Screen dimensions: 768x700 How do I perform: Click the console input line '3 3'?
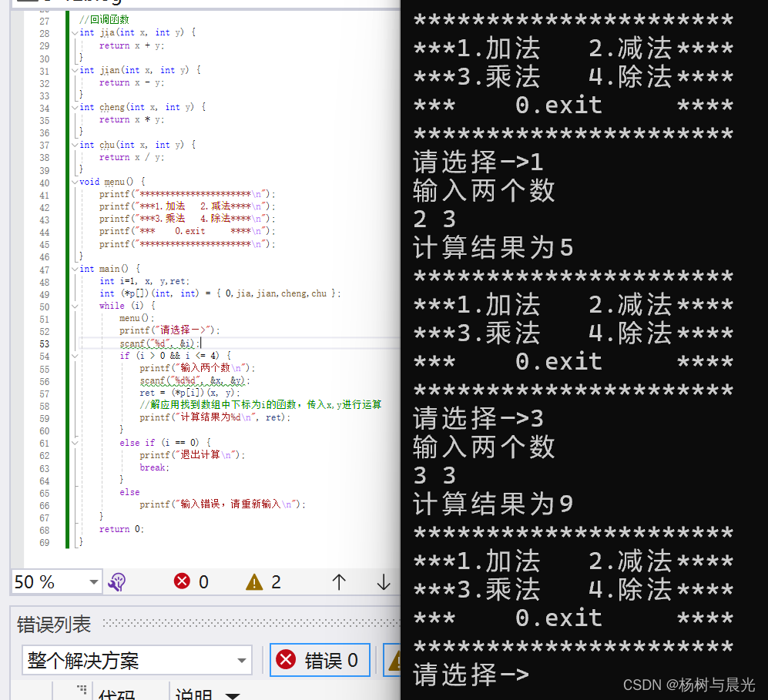click(435, 476)
